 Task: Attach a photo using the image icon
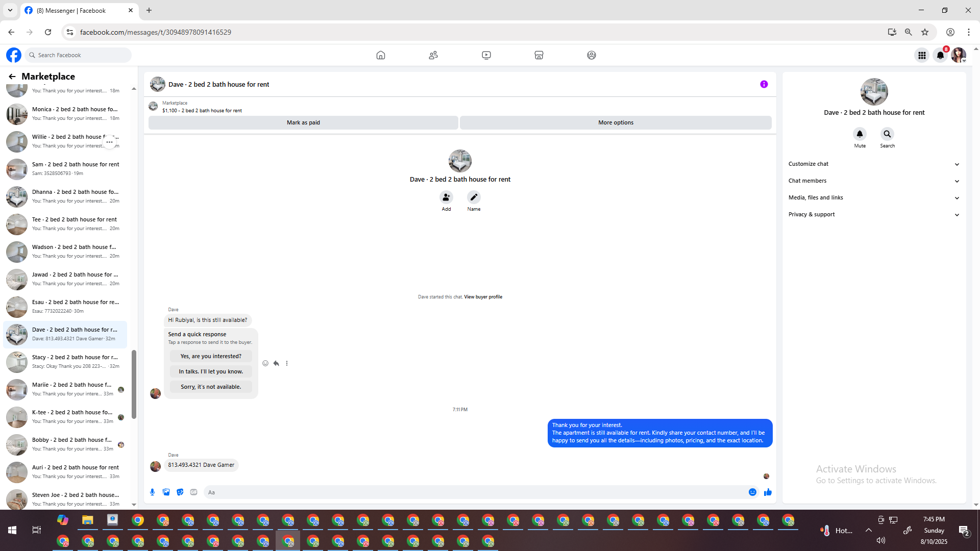[166, 492]
